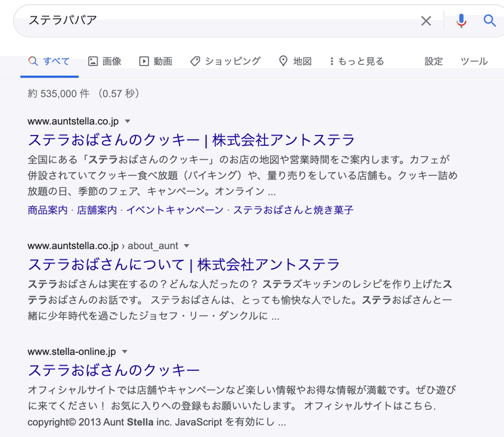Open the 地図 tab

pos(295,61)
